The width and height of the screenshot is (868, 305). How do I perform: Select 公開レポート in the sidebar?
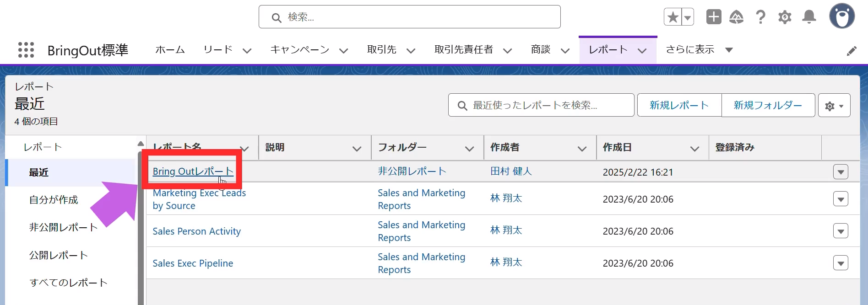(x=58, y=255)
